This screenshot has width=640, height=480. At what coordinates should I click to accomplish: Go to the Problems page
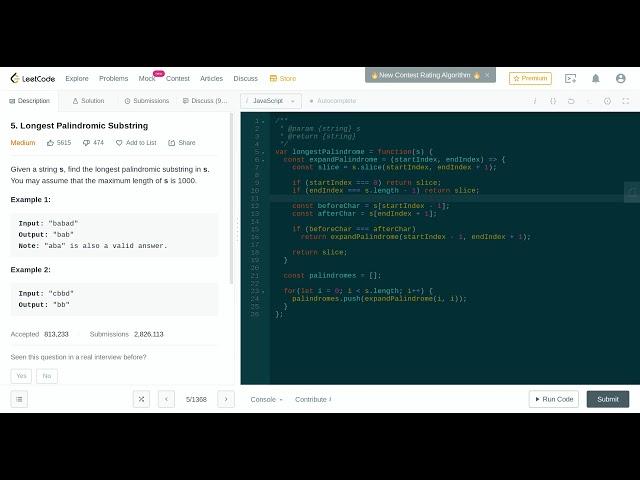113,78
